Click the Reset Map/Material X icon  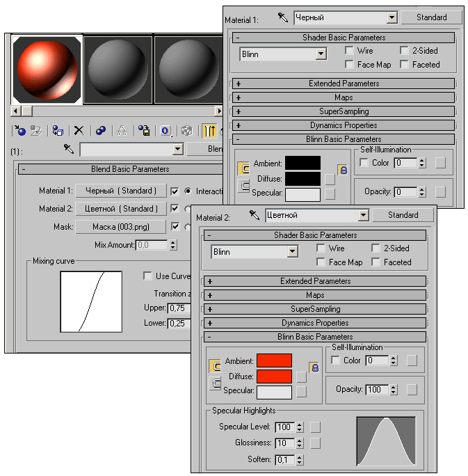(79, 130)
